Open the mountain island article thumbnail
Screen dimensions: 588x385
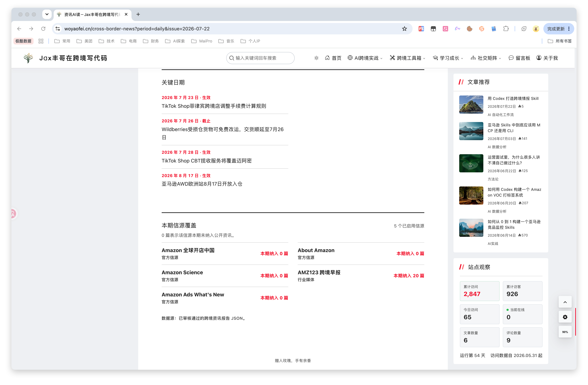(x=471, y=105)
